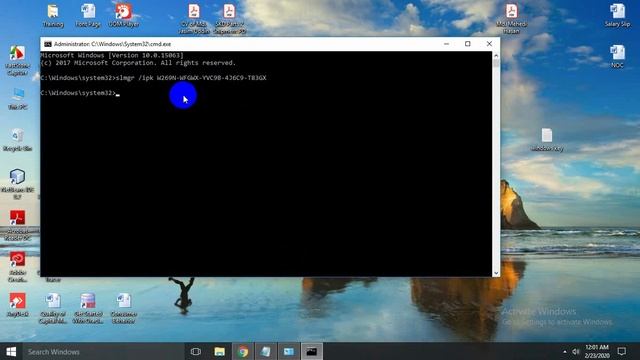
Task: Open the Recycle Bin
Action: click(18, 140)
